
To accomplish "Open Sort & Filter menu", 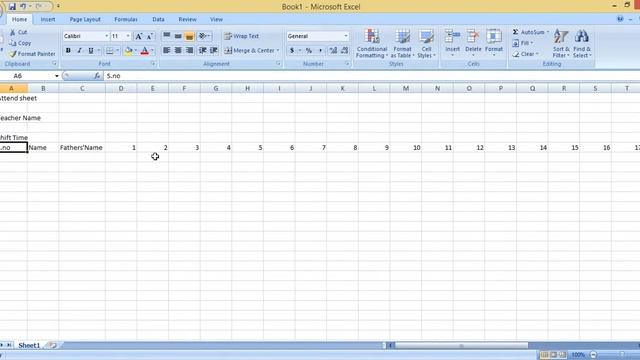I will click(x=561, y=44).
